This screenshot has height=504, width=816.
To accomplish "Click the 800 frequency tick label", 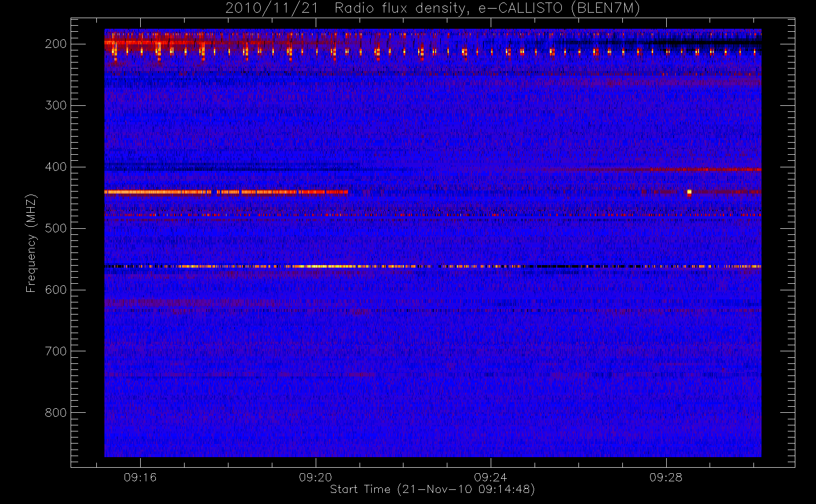I will 56,413.
